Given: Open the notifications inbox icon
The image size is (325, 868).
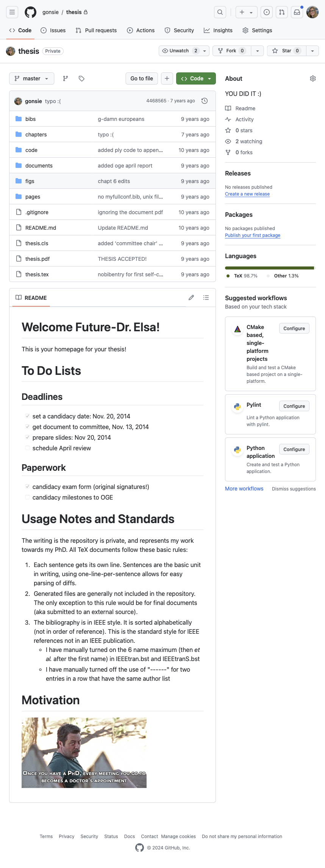Looking at the screenshot, I should pos(297,12).
